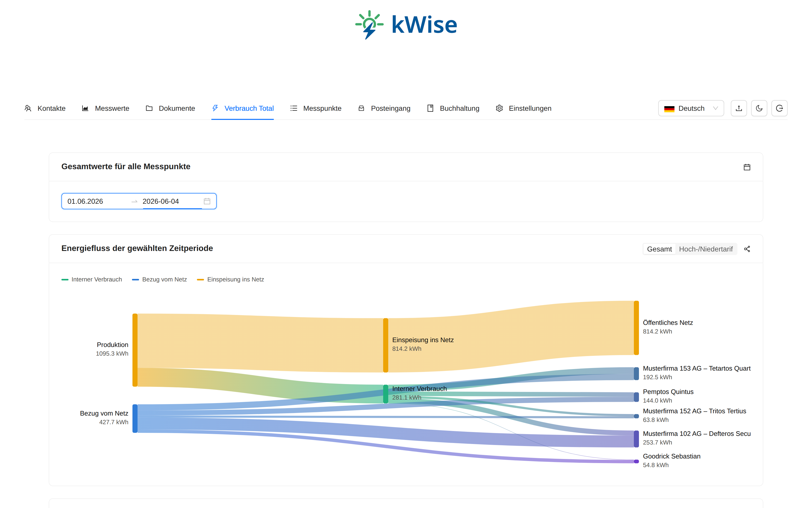Go to the Messpunkte tab
812x508 pixels.
(x=316, y=108)
